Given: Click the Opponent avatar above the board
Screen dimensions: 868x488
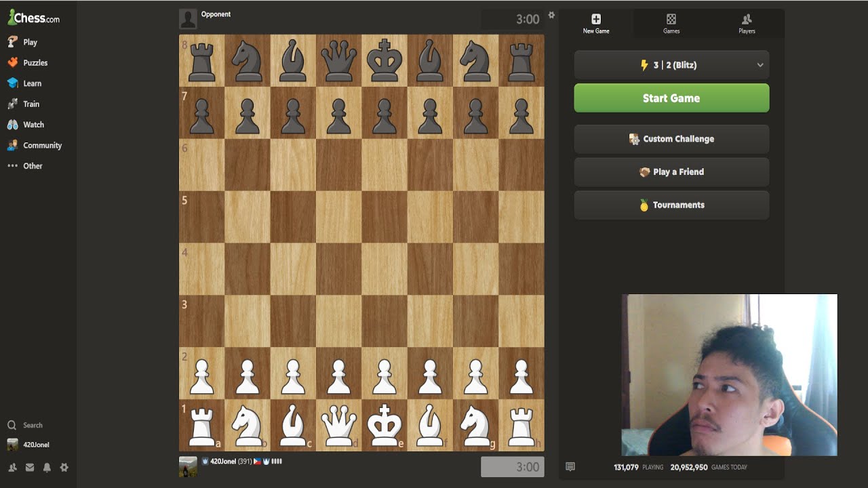Looking at the screenshot, I should (x=189, y=19).
